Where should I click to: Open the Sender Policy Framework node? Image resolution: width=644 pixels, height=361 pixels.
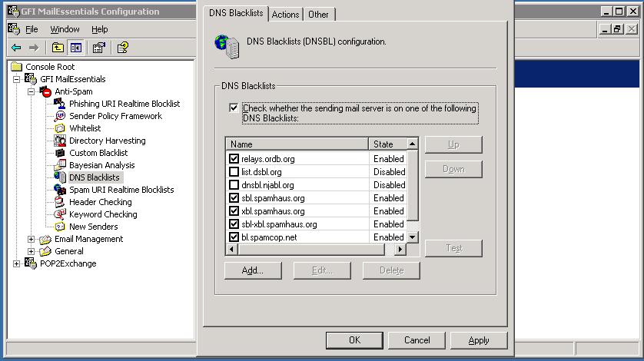115,116
